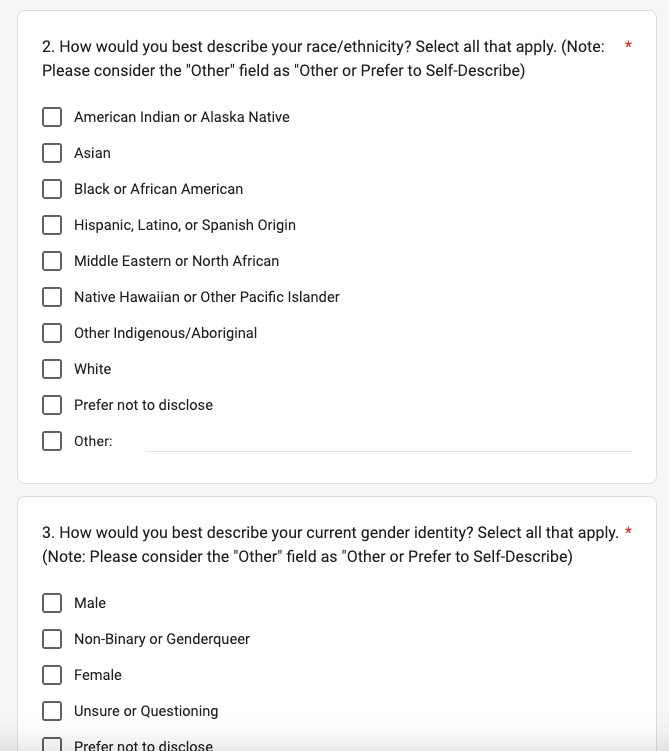Tick the Other Indigenous/Aboriginal checkbox

(52, 333)
